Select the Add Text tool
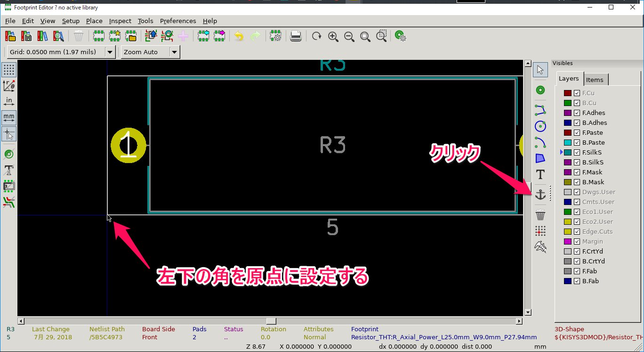Viewport: 644px width, 352px height. pos(540,174)
